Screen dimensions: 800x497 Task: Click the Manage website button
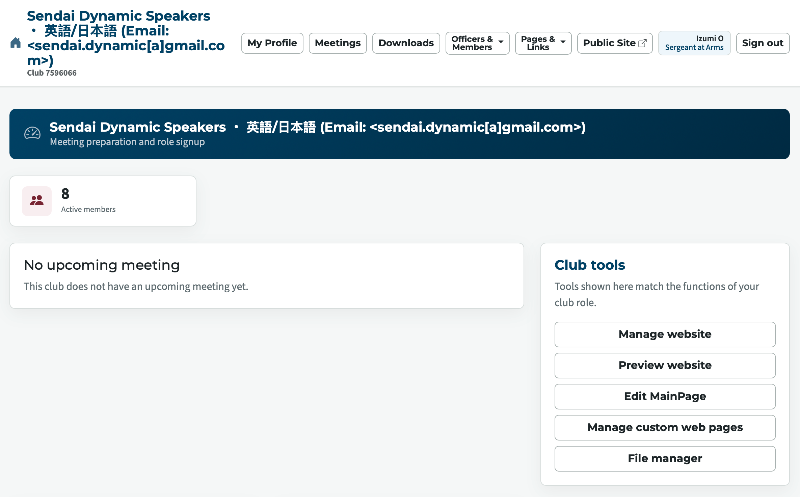[665, 334]
